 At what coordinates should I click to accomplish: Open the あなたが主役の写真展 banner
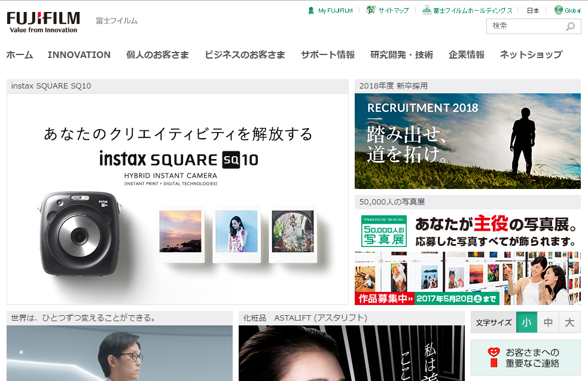click(468, 257)
